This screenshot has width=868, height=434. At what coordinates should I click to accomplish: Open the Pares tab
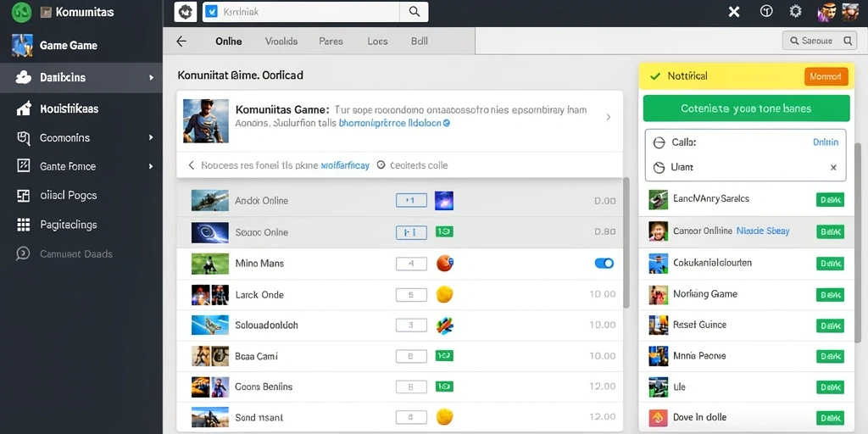click(331, 41)
